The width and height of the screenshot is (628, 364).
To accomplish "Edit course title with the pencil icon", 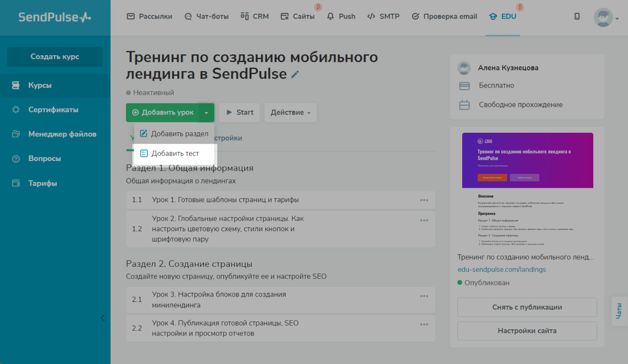I will pyautogui.click(x=295, y=74).
